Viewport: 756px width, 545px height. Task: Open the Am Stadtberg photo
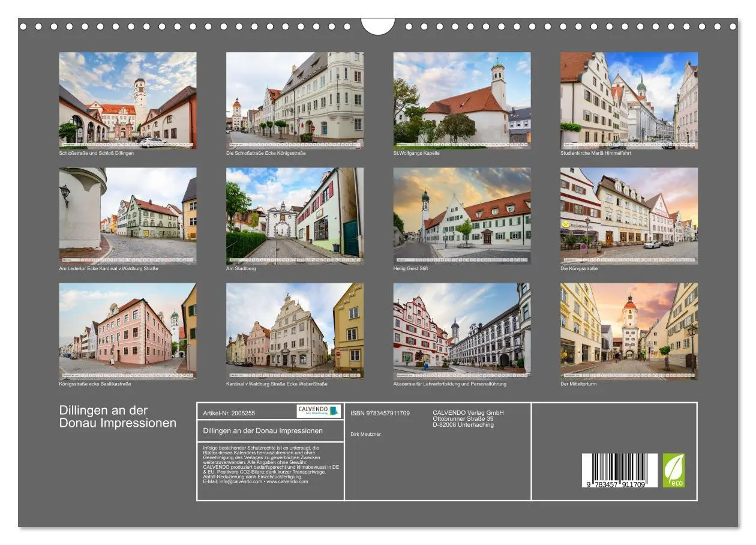pos(295,216)
